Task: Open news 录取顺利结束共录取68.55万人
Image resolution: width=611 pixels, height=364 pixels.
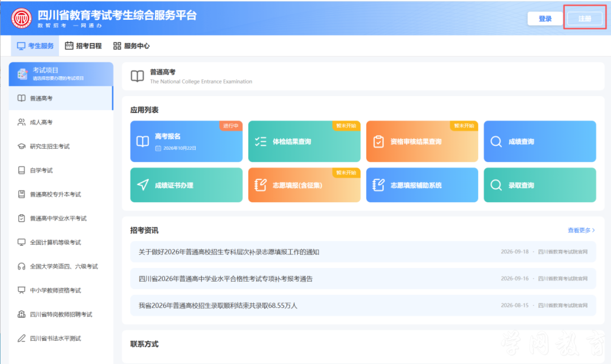Action: [363, 305]
